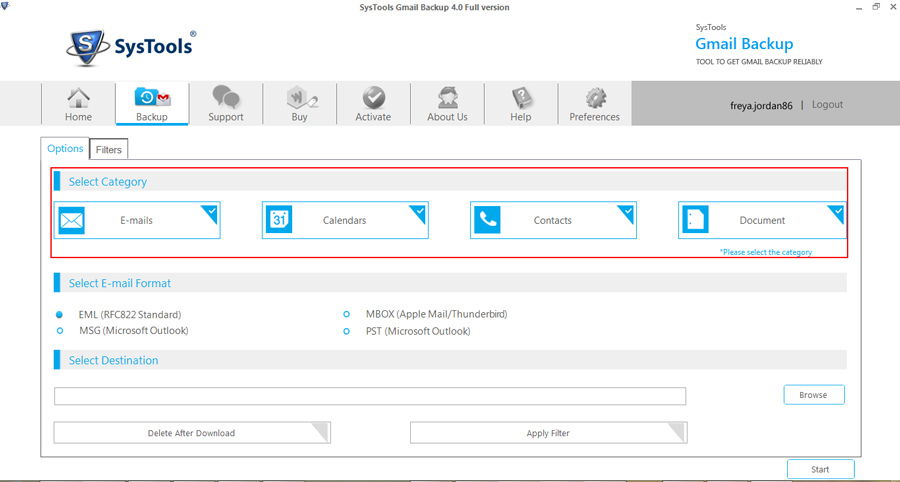Open the Home toolbar section
Image resolution: width=900 pixels, height=482 pixels.
click(x=78, y=104)
